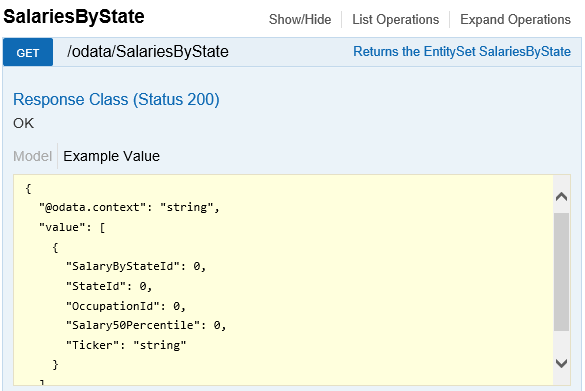Click Expand Operations link

tap(515, 19)
